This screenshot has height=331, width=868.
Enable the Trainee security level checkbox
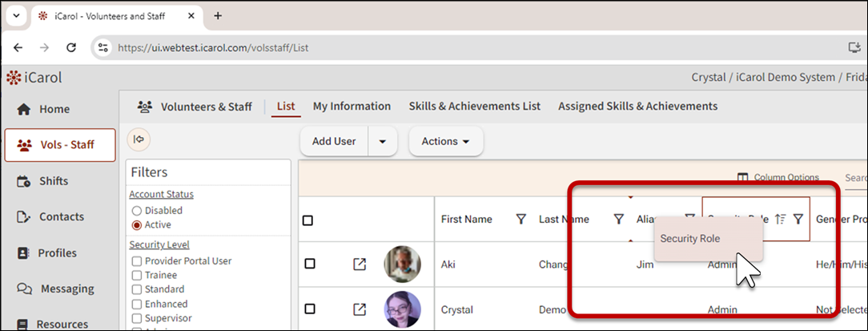[137, 275]
